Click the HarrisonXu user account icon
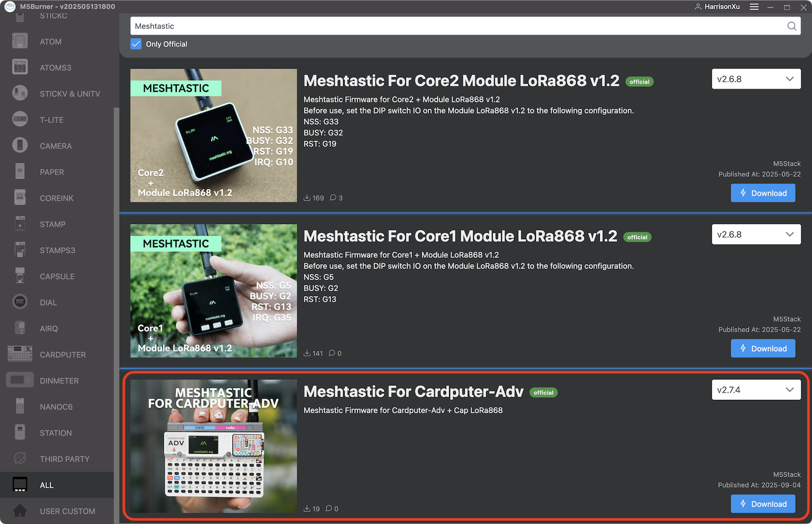Screen dimensions: 812x524 pos(698,7)
